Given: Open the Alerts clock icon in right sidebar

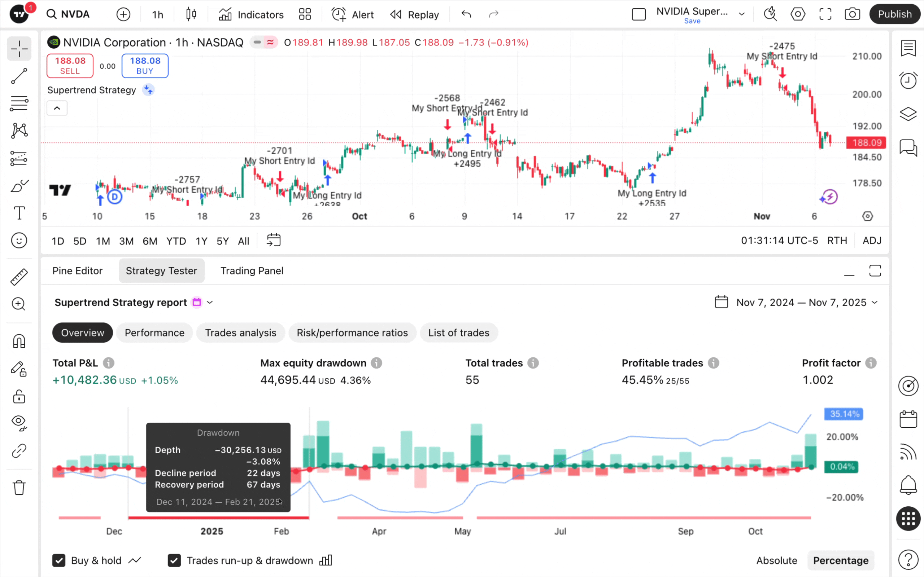Looking at the screenshot, I should coord(908,80).
